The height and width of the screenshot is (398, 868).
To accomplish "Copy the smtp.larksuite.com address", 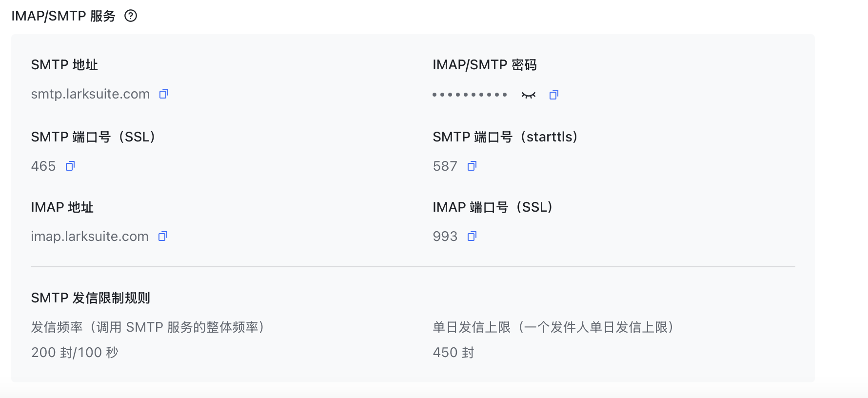I will coord(164,94).
